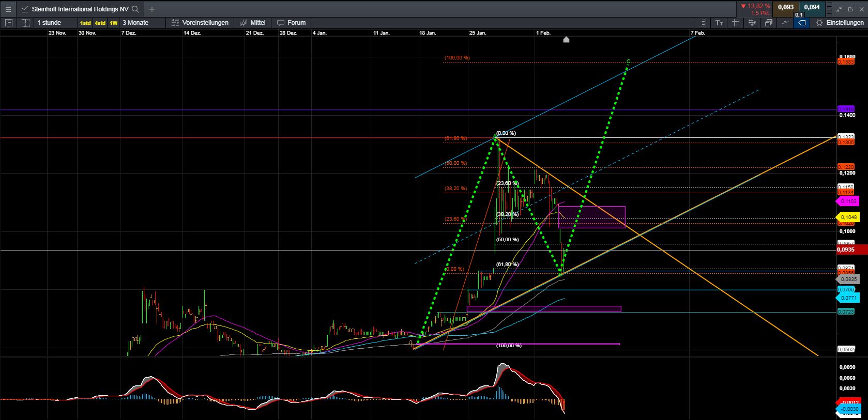Click the green C wave label
This screenshot has height=420, width=868.
(628, 61)
